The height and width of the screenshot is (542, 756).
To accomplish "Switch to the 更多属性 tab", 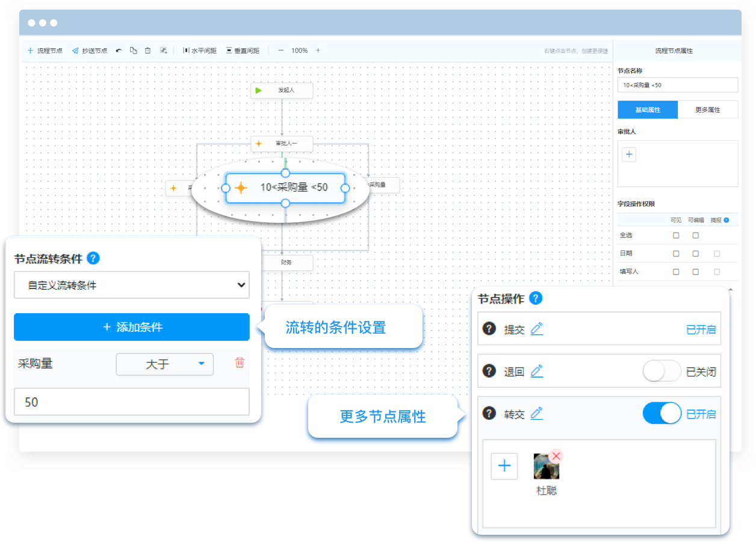I will click(707, 110).
